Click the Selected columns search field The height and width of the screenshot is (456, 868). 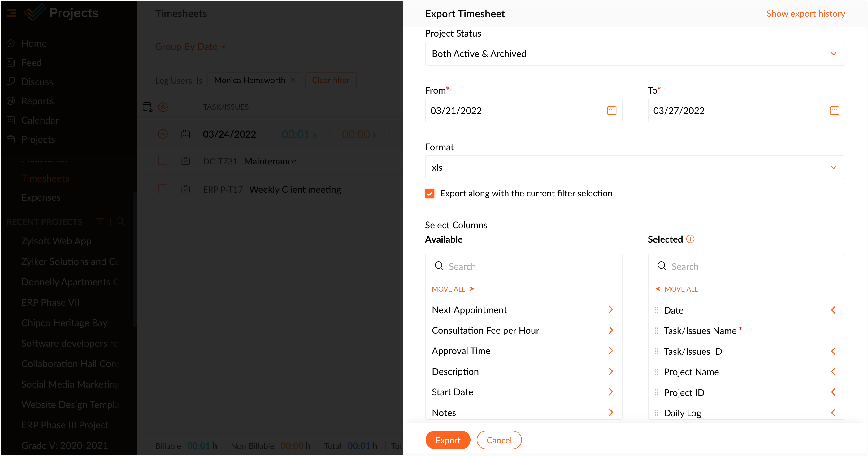coord(746,266)
